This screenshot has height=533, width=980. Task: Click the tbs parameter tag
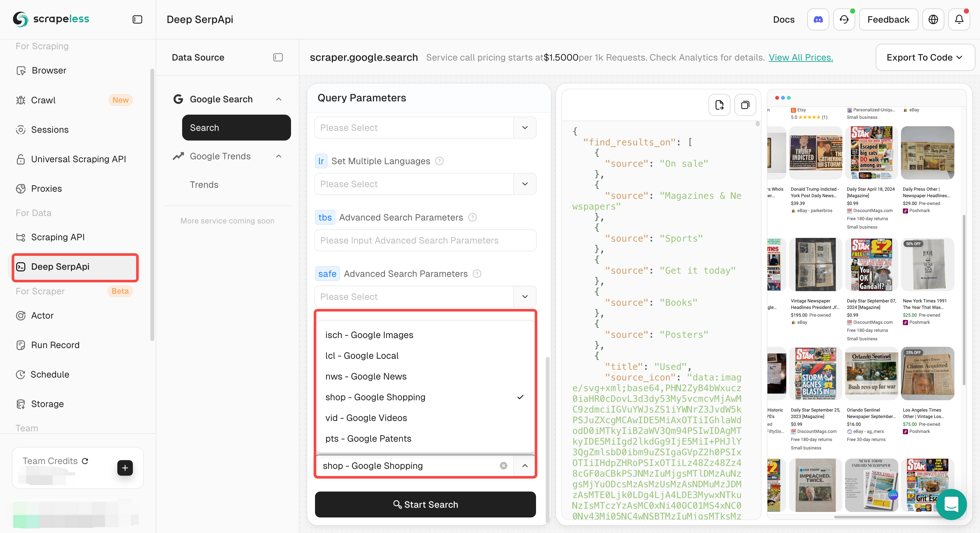pyautogui.click(x=325, y=218)
